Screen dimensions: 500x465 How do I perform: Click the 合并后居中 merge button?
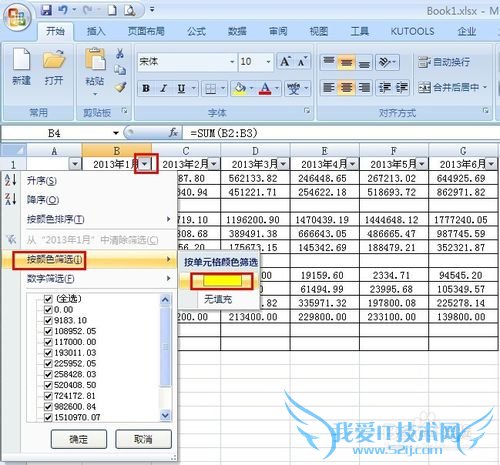coord(452,87)
